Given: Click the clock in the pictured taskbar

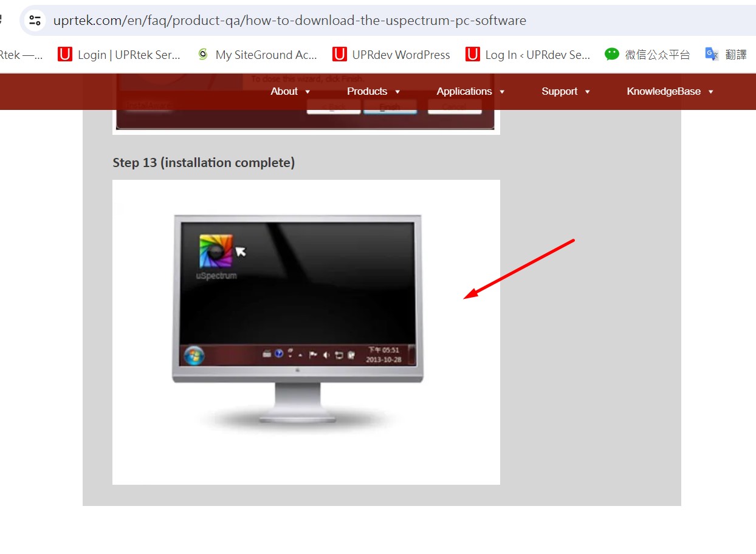Looking at the screenshot, I should (382, 355).
